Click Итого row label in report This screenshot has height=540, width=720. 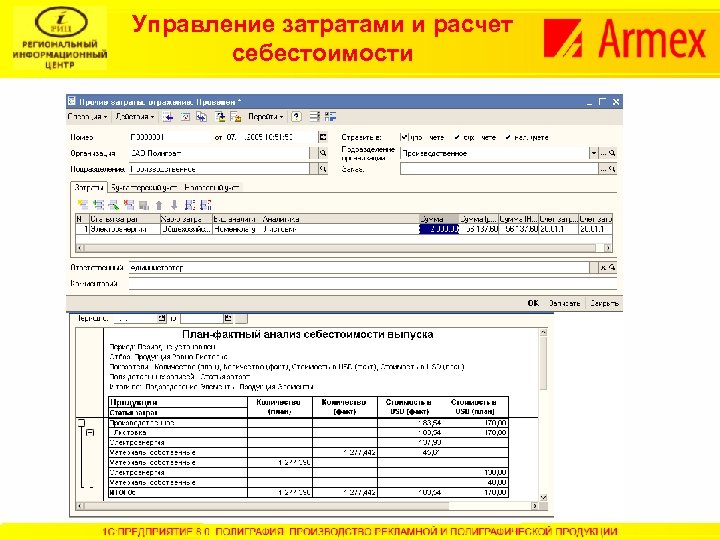(123, 492)
